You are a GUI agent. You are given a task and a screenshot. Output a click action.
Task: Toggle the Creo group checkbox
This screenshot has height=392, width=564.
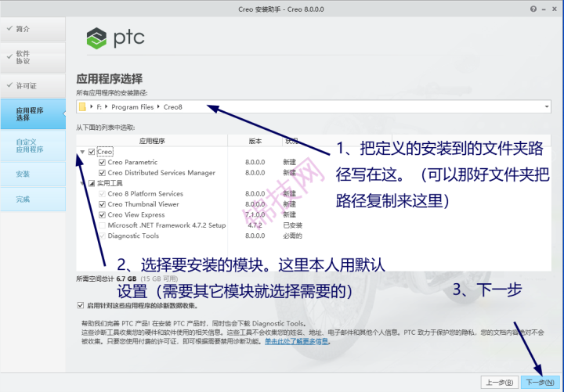(92, 152)
